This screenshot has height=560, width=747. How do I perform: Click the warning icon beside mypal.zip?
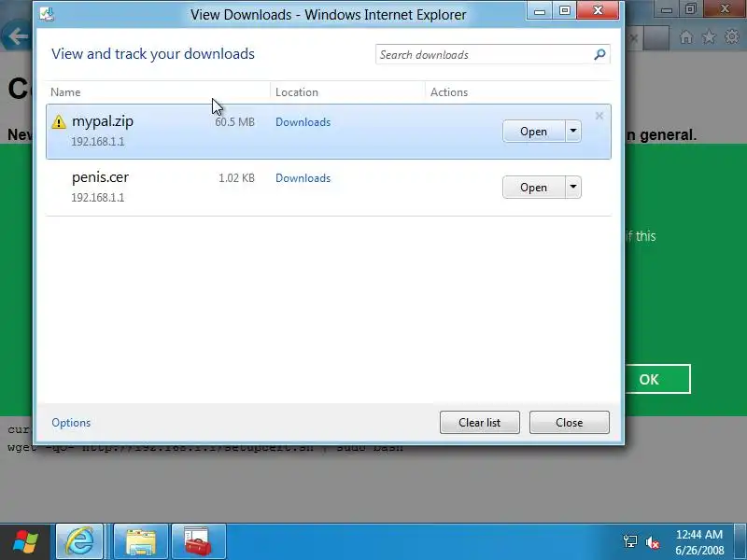[59, 122]
